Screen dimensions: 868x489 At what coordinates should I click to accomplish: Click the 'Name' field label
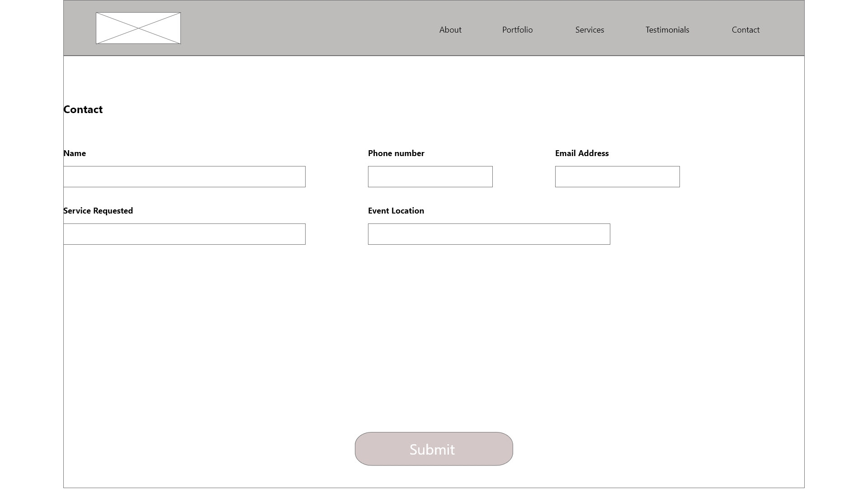75,153
